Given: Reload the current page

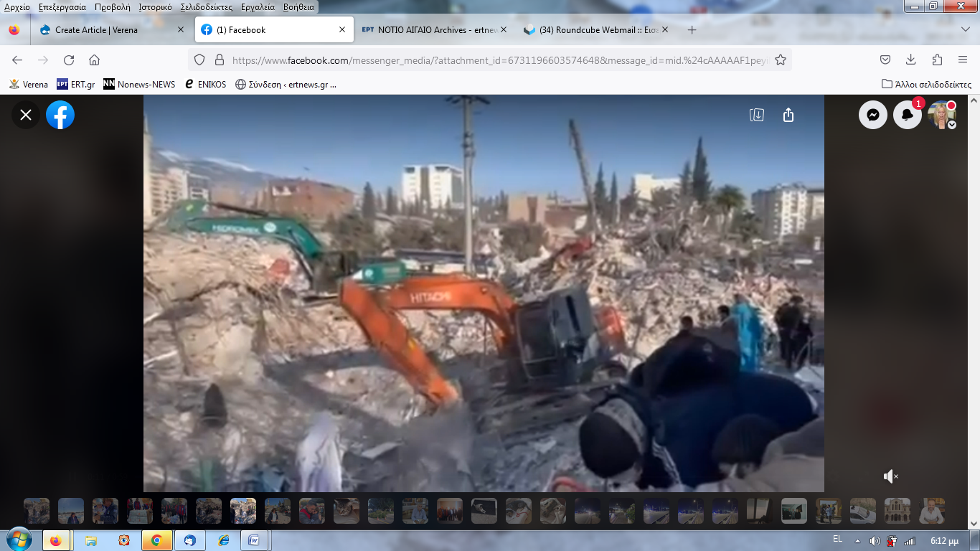Looking at the screenshot, I should pos(69,60).
